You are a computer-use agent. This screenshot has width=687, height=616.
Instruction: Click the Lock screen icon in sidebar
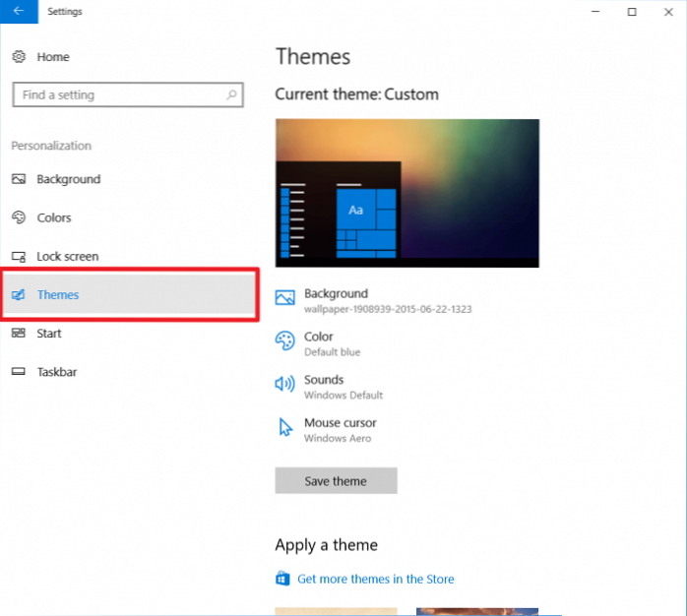(x=19, y=256)
